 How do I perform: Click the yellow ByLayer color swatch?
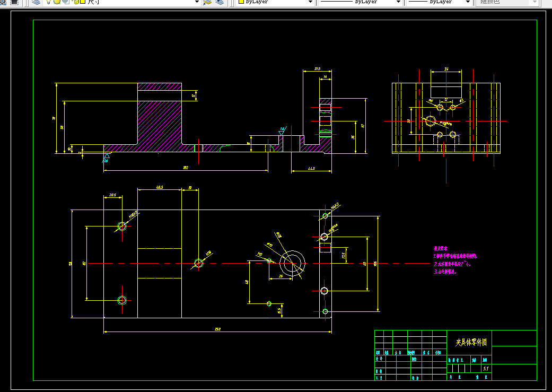tap(241, 2)
